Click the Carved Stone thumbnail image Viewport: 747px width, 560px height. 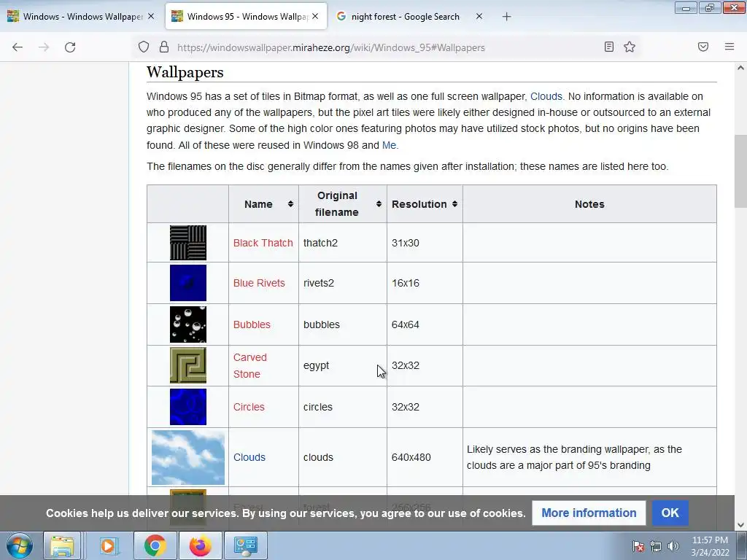pyautogui.click(x=188, y=365)
